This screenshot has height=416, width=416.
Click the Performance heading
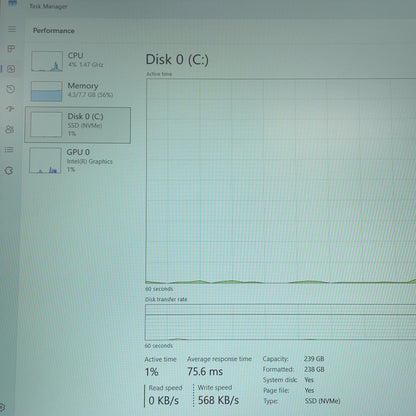tap(54, 31)
